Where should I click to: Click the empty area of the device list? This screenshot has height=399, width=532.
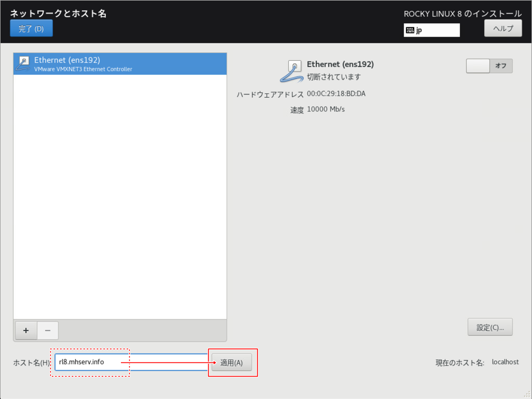pyautogui.click(x=120, y=195)
